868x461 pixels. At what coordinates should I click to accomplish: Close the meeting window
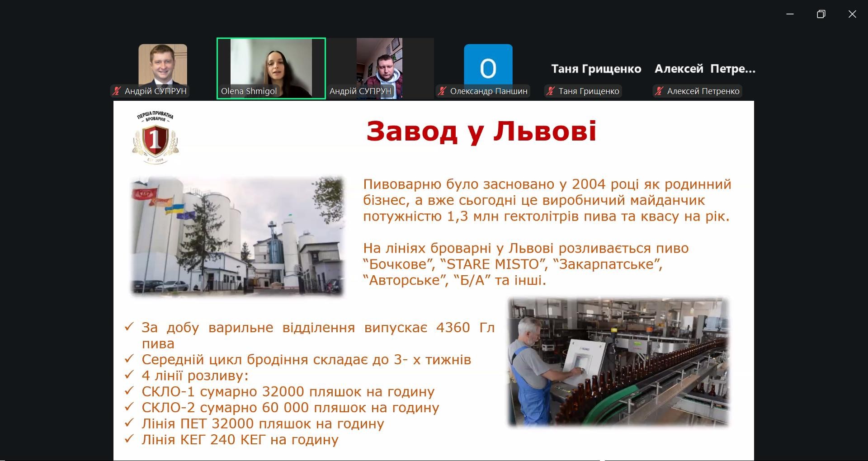click(x=852, y=14)
